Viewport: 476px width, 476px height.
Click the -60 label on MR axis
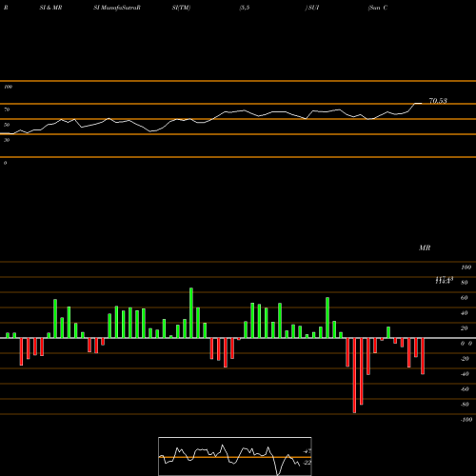point(465,389)
